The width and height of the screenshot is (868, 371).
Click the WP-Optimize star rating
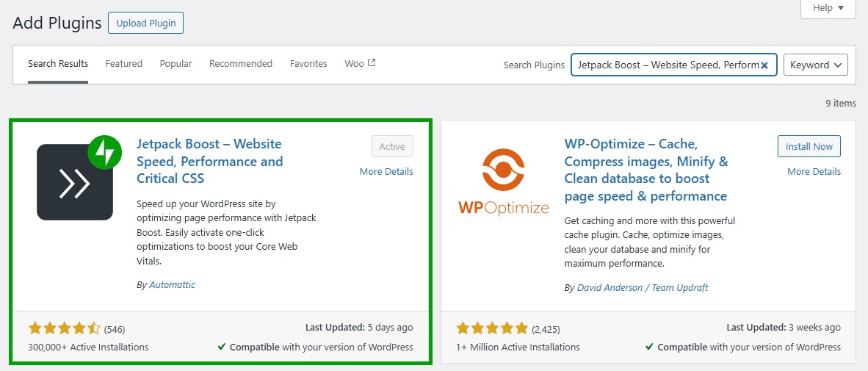coord(492,329)
